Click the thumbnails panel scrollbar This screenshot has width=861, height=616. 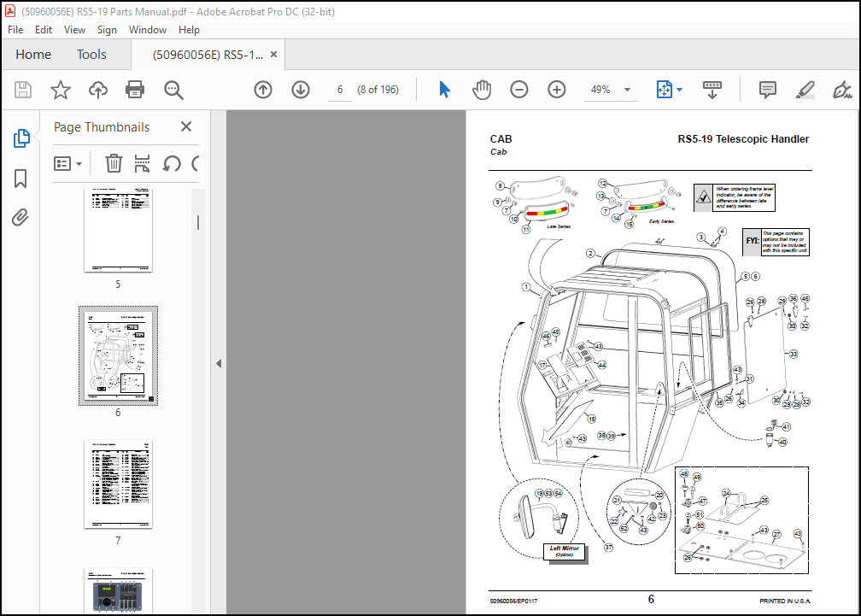pos(197,222)
